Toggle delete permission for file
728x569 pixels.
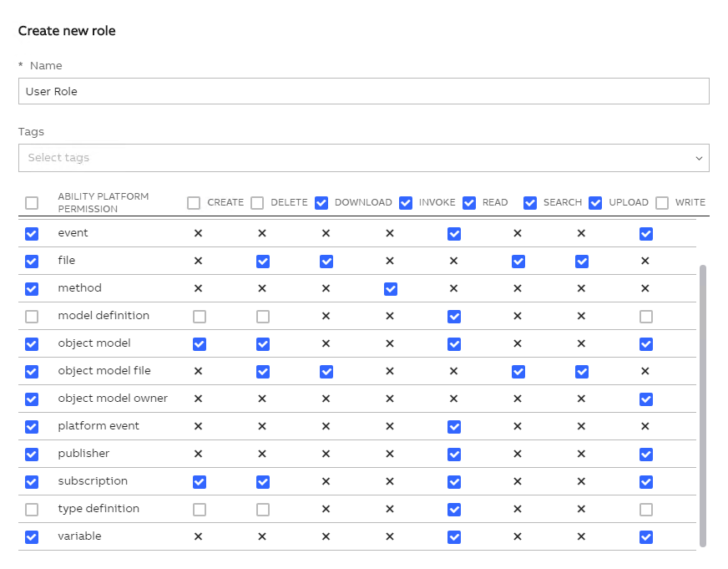coord(263,262)
